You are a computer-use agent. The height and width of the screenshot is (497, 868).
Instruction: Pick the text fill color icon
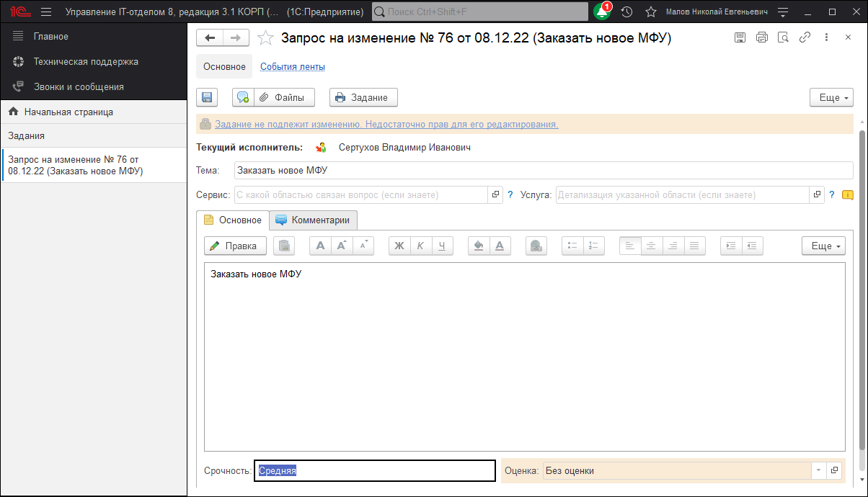click(478, 246)
